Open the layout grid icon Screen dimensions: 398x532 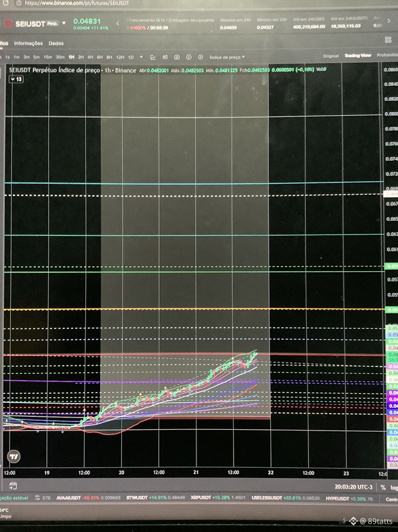coord(388,40)
